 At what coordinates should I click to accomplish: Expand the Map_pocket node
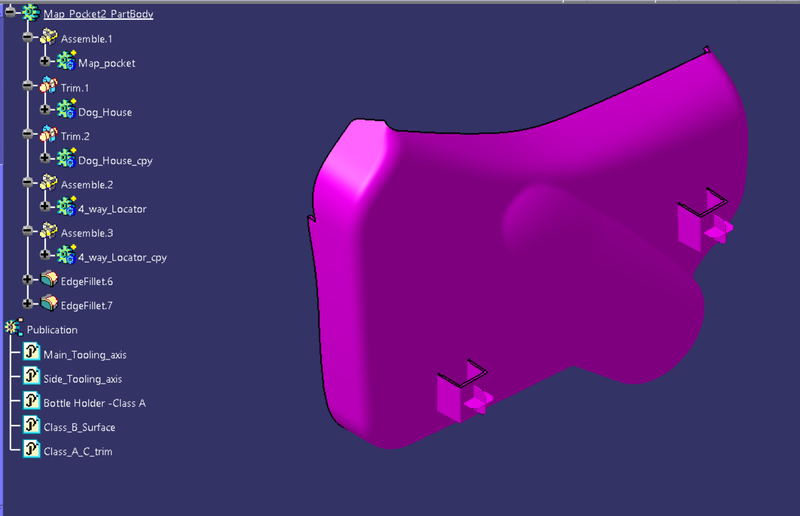point(45,61)
